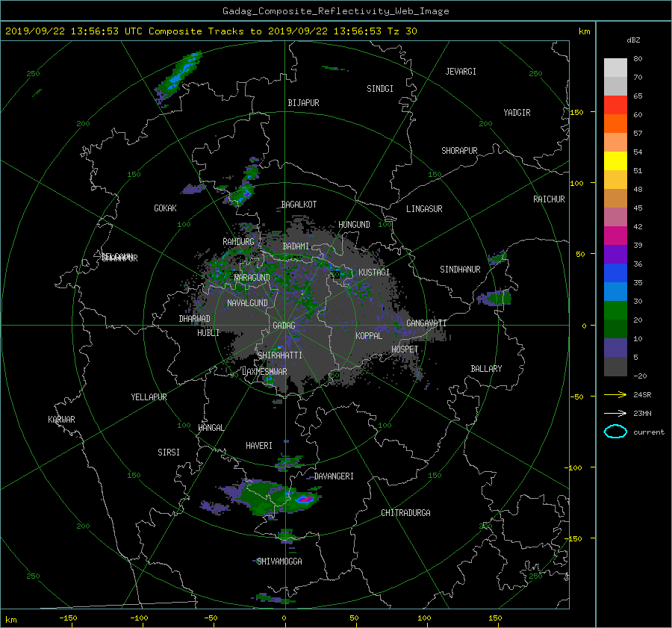Screen dimensions: 672x628
Task: Click the yellow 24SR arrow legend icon
Action: coord(615,394)
